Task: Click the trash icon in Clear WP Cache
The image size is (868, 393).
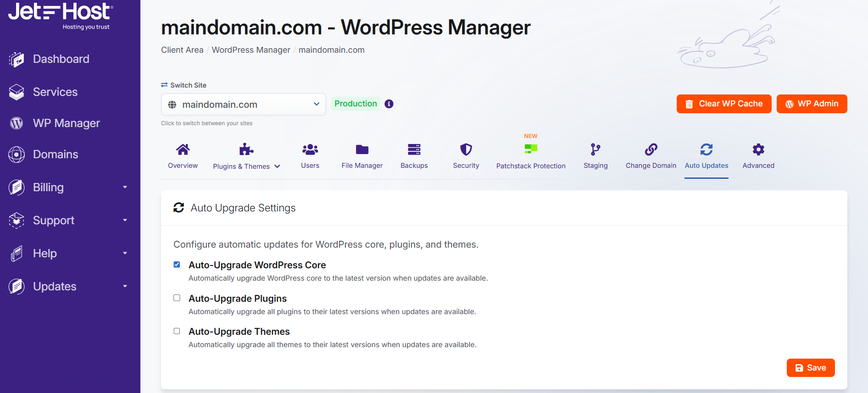Action: pyautogui.click(x=689, y=104)
